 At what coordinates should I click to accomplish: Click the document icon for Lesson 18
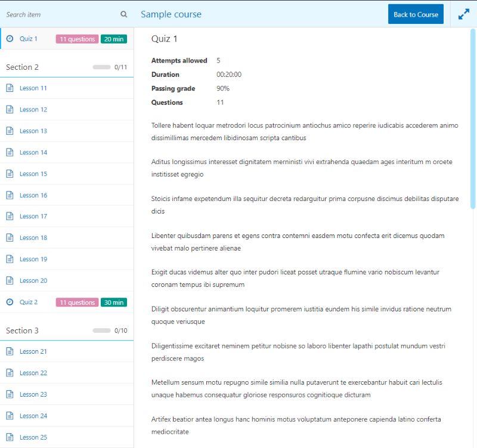[10, 237]
